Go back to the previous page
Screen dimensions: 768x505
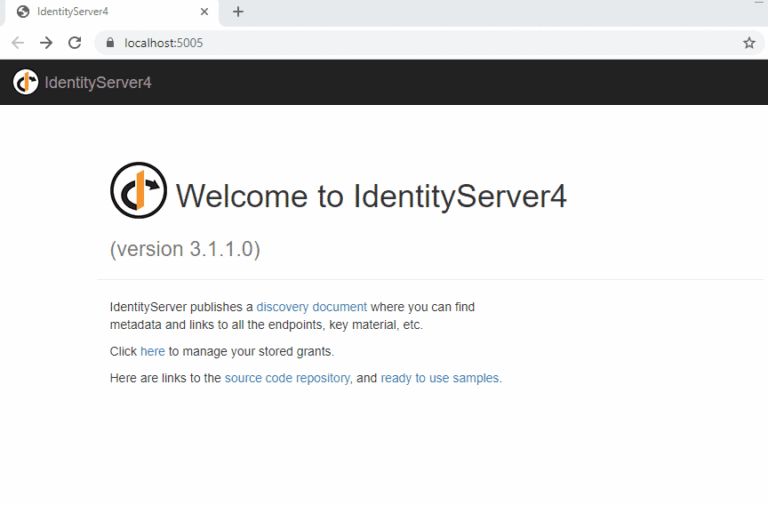tap(17, 43)
